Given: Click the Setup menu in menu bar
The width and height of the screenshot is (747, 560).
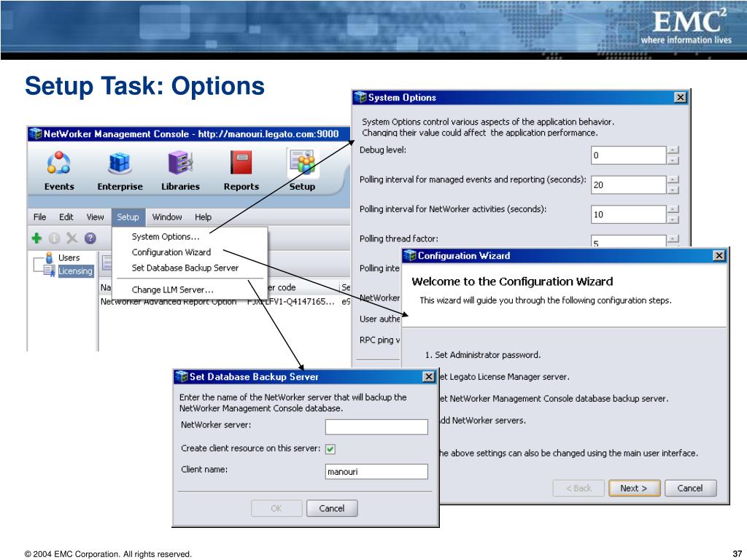Looking at the screenshot, I should (128, 217).
